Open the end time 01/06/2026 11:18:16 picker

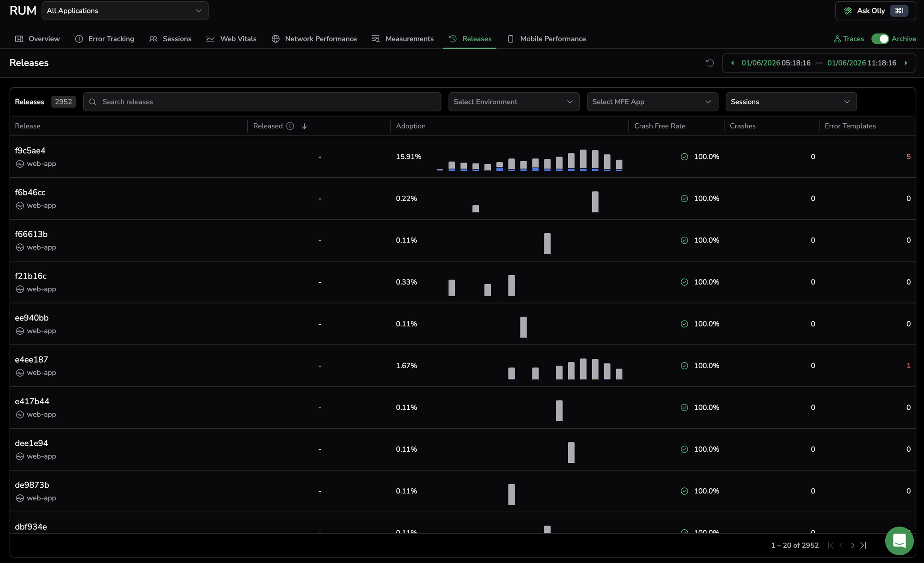(862, 63)
